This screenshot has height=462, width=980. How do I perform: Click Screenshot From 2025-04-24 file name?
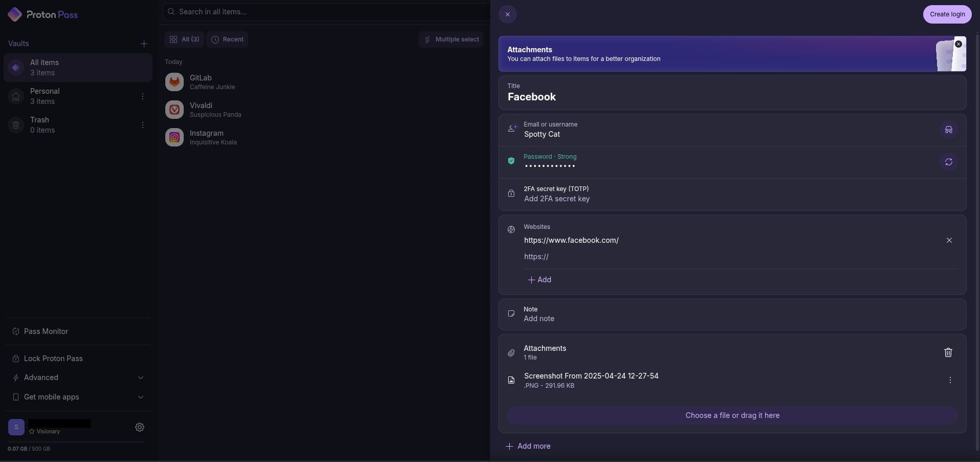click(x=591, y=376)
